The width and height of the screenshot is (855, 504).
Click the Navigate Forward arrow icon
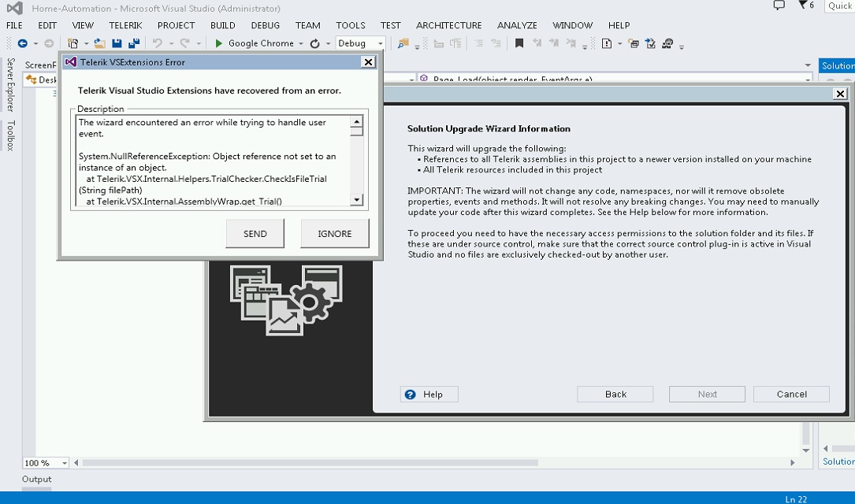pyautogui.click(x=49, y=43)
